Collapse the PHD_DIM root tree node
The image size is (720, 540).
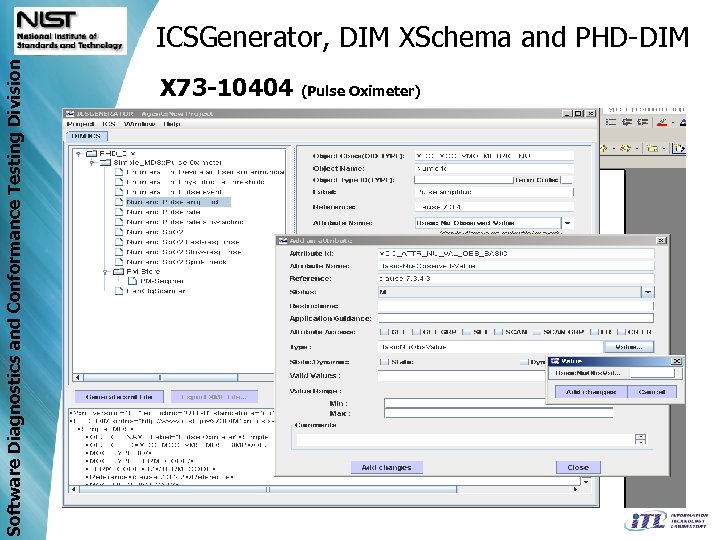[79, 153]
